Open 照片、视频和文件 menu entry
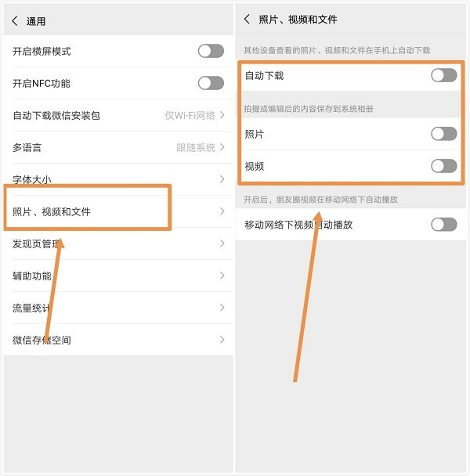This screenshot has height=476, width=470. pyautogui.click(x=118, y=211)
